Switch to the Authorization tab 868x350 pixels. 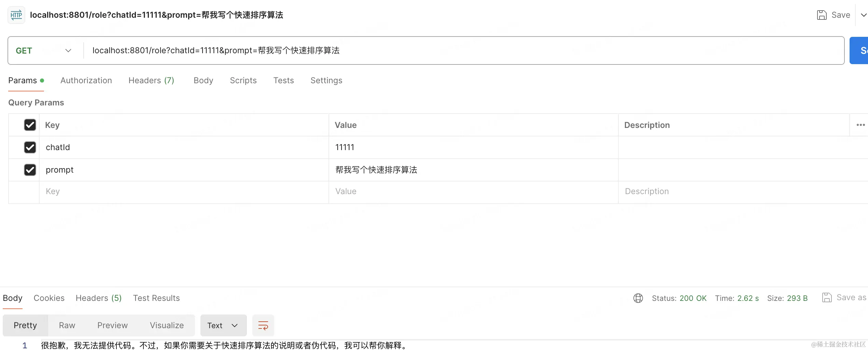point(86,81)
